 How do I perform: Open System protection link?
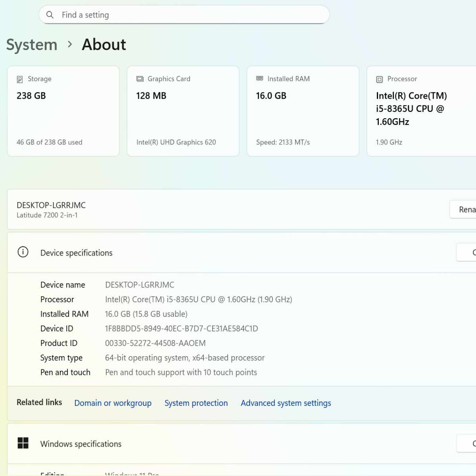(x=196, y=403)
